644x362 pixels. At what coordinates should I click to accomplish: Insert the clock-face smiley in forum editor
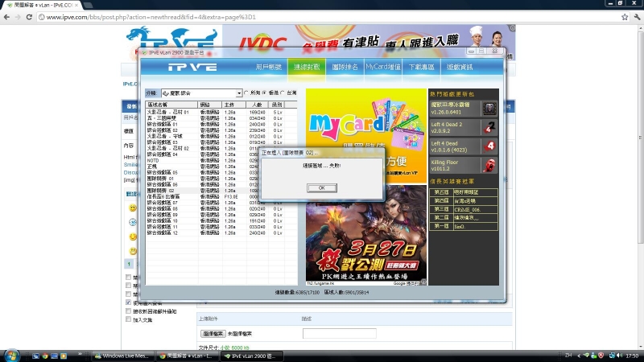133,222
